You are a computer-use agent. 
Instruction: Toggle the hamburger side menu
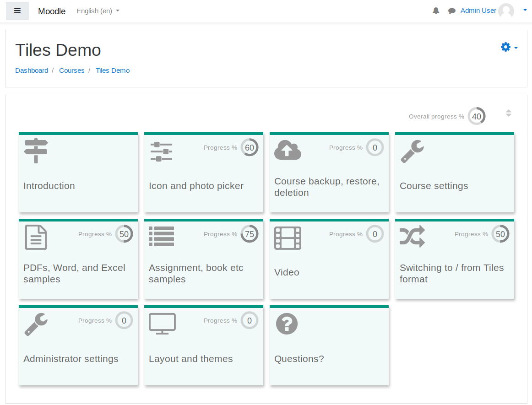point(17,11)
